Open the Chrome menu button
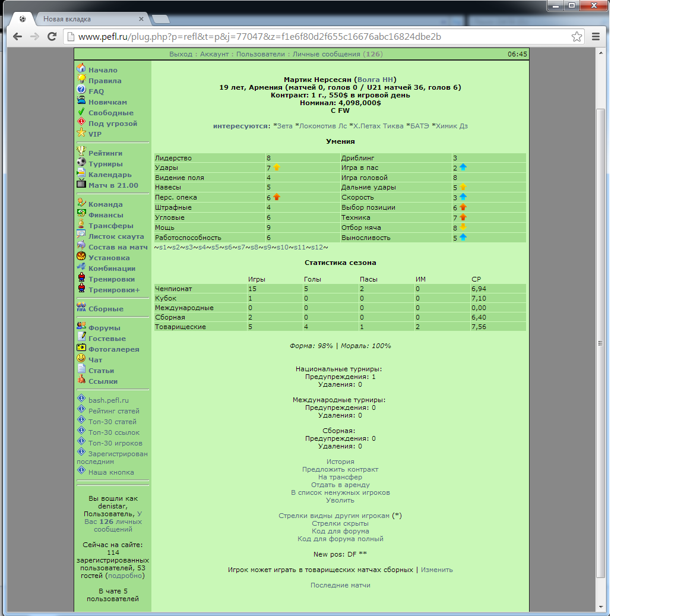 point(596,37)
